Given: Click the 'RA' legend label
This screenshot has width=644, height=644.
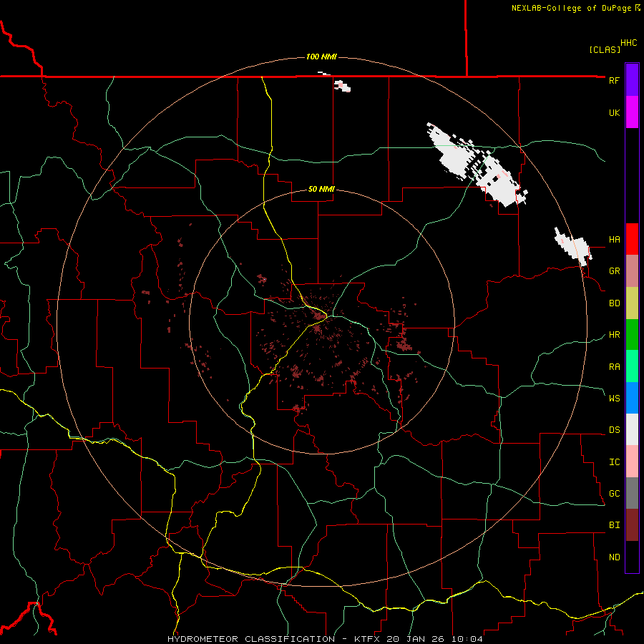Looking at the screenshot, I should pyautogui.click(x=614, y=367).
